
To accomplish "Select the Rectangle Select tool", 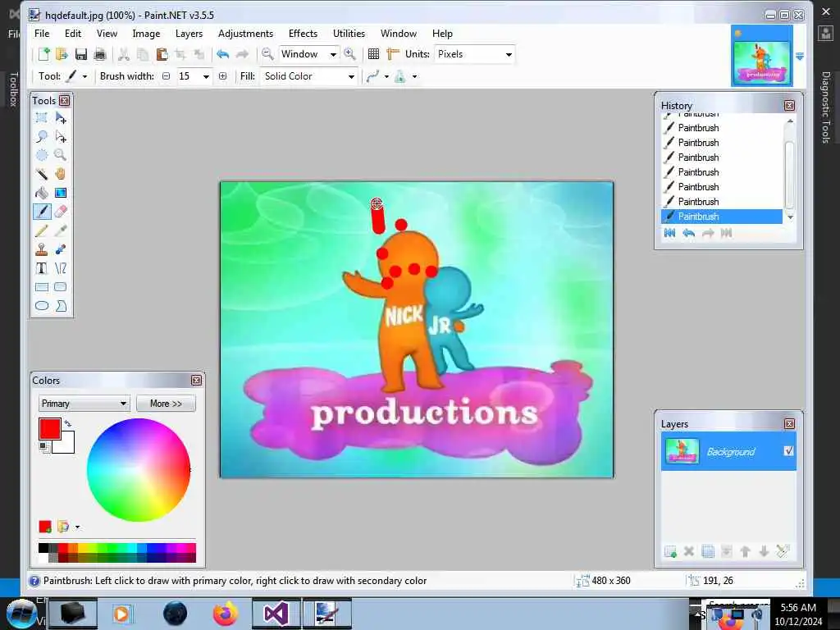I will pos(41,117).
